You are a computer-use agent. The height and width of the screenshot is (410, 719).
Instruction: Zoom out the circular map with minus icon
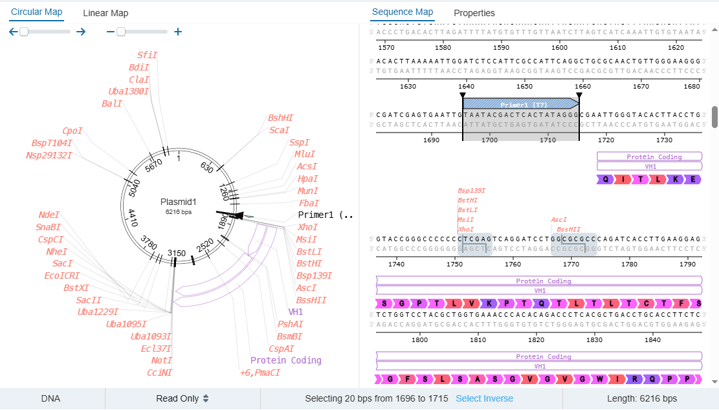tap(110, 32)
